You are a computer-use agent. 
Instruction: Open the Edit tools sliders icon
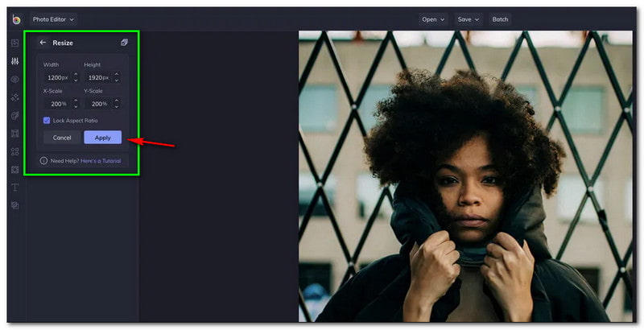pyautogui.click(x=14, y=61)
